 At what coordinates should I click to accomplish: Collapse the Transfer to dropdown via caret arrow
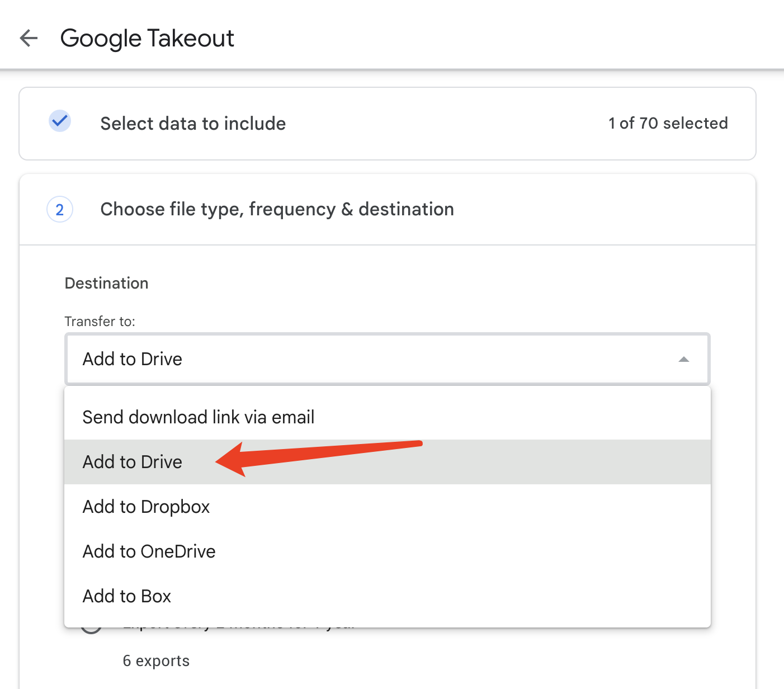pos(683,359)
